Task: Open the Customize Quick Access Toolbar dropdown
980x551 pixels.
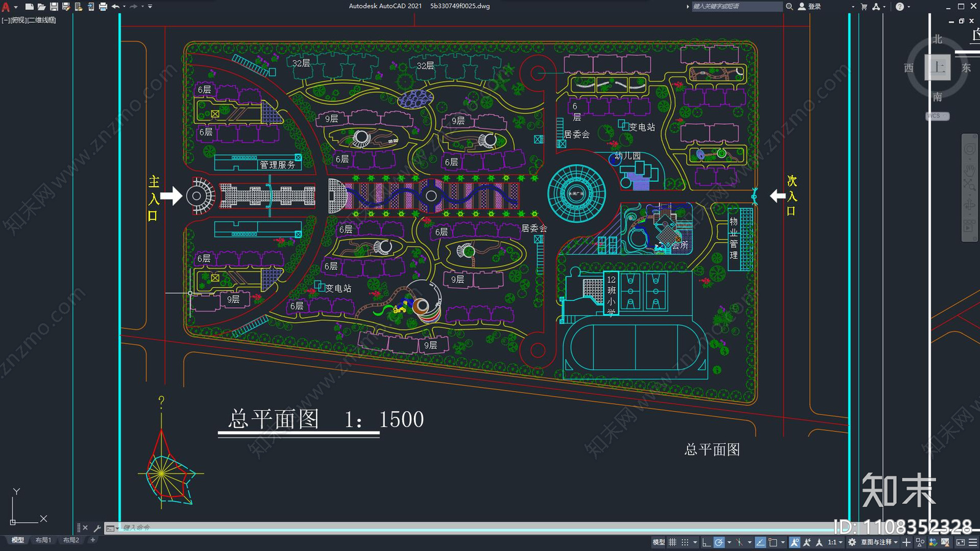Action: [x=150, y=7]
